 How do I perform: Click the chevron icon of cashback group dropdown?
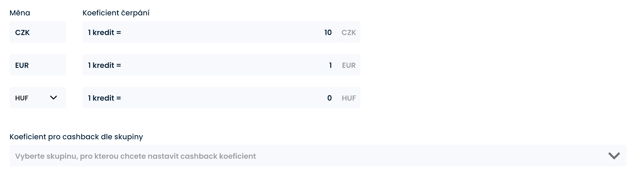[x=614, y=156]
